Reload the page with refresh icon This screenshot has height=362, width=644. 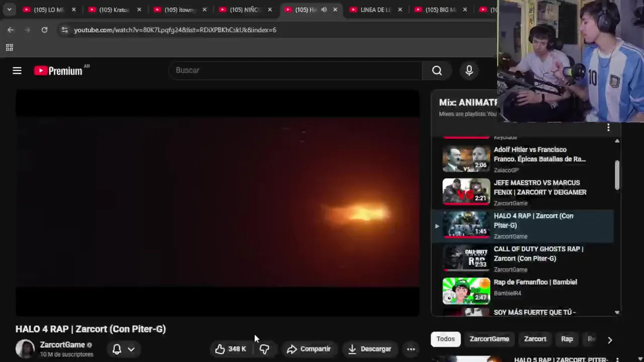[x=44, y=30]
